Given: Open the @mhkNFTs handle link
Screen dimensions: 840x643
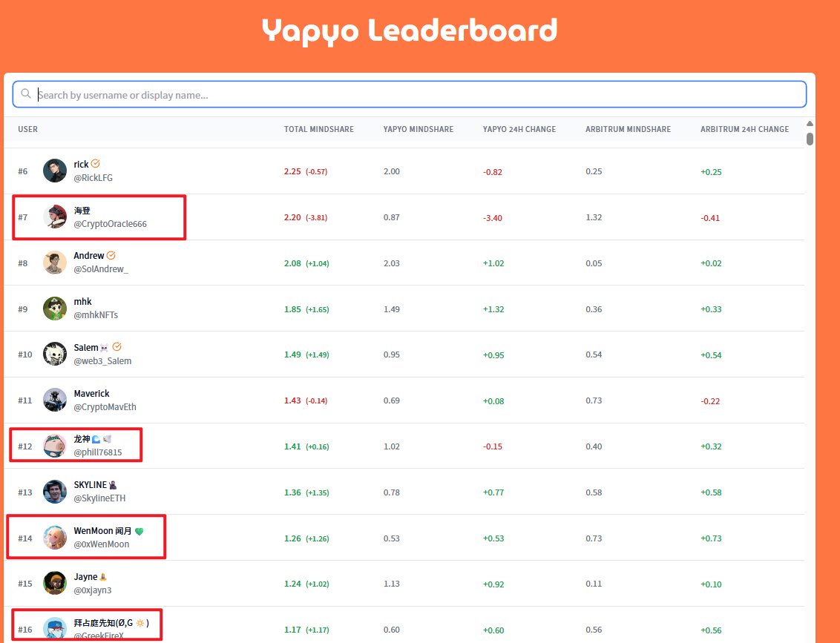Looking at the screenshot, I should (96, 315).
